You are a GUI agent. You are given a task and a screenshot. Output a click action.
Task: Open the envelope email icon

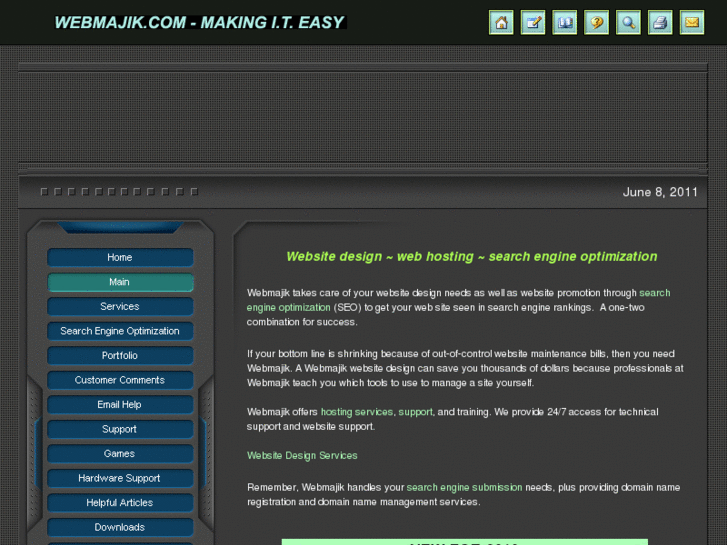click(x=692, y=22)
